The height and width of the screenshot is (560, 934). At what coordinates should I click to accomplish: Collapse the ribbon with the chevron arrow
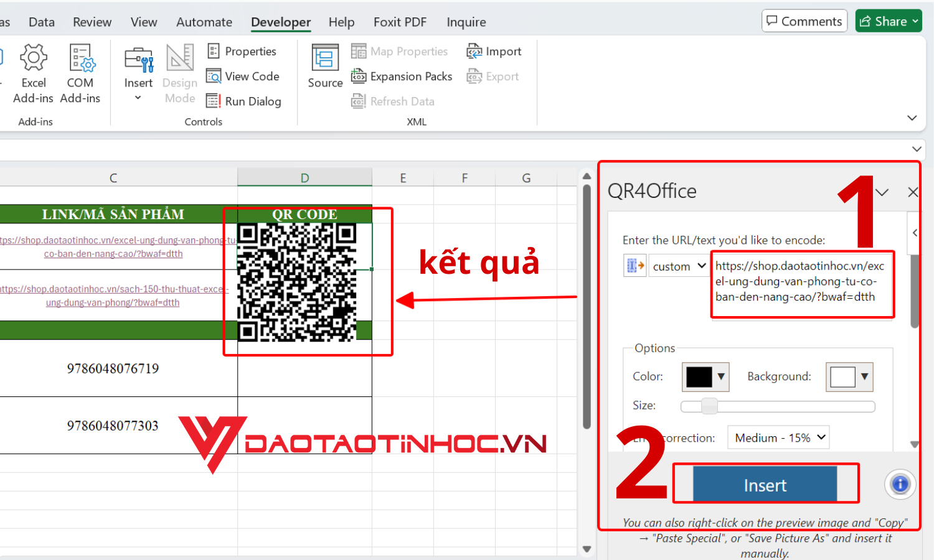912,118
